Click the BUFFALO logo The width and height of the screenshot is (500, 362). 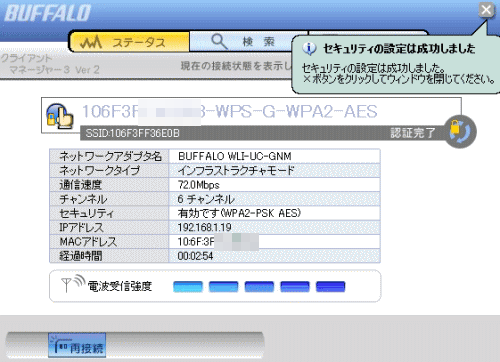[47, 13]
